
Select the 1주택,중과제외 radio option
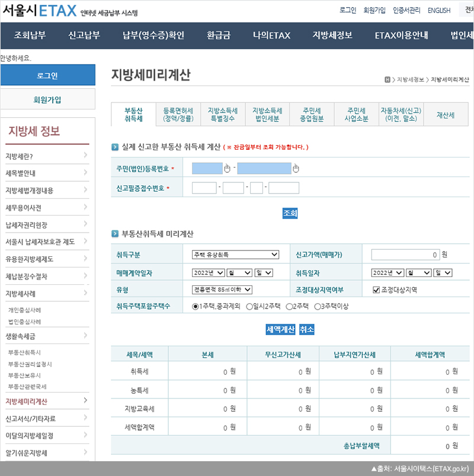[x=196, y=307]
